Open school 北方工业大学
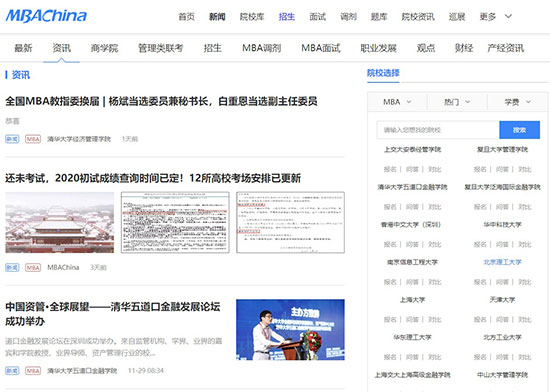 coord(502,337)
